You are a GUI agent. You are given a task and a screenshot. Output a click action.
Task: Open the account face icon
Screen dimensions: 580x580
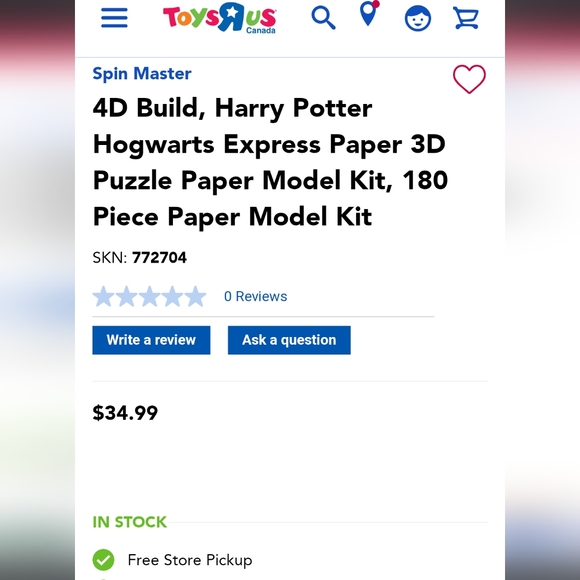(418, 18)
